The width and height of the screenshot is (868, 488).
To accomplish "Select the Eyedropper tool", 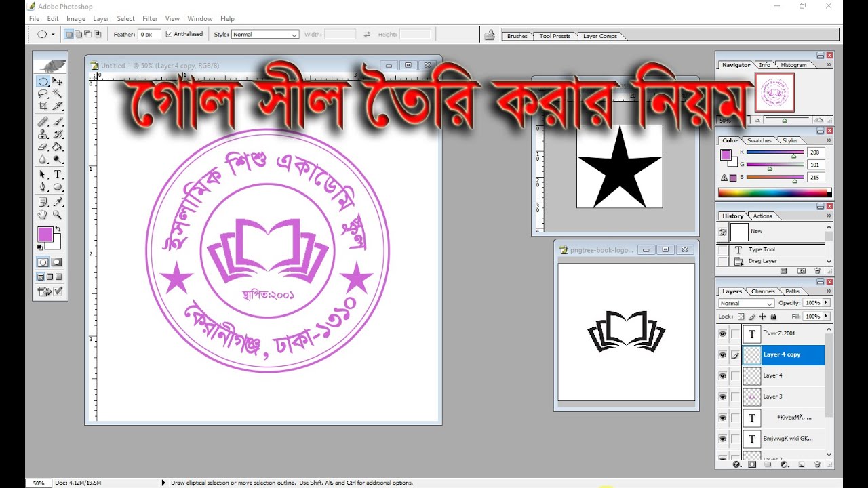I will (x=58, y=202).
